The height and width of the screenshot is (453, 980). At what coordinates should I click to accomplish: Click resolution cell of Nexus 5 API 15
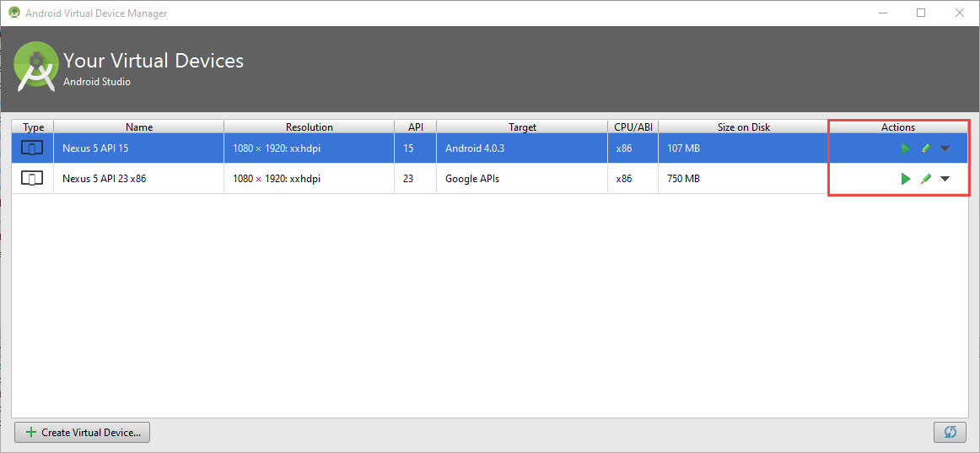click(x=310, y=148)
